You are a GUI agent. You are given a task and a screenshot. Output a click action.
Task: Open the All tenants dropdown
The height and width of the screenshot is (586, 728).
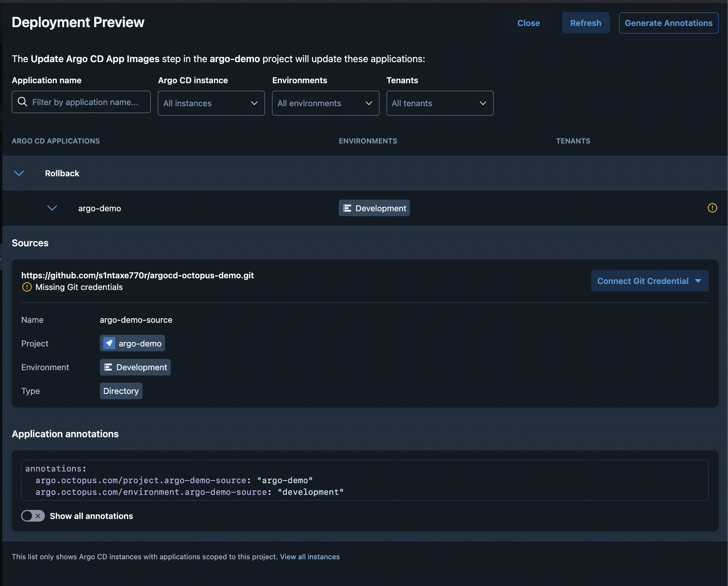440,103
